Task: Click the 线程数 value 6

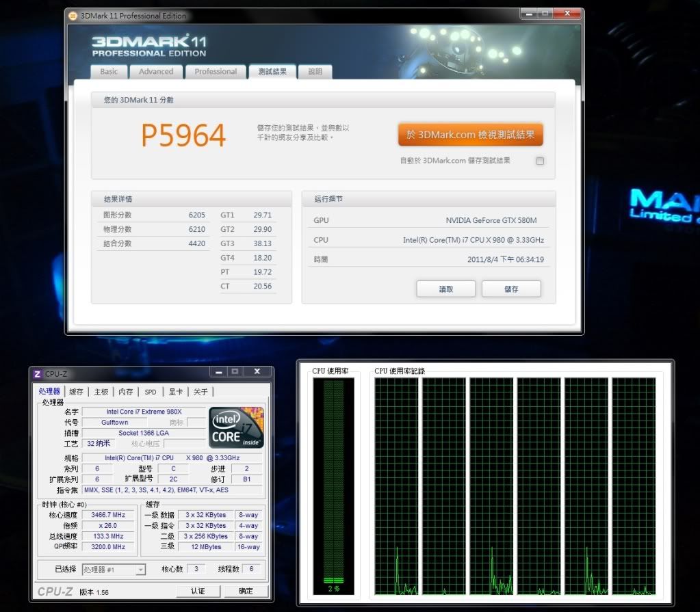Action: (x=251, y=569)
